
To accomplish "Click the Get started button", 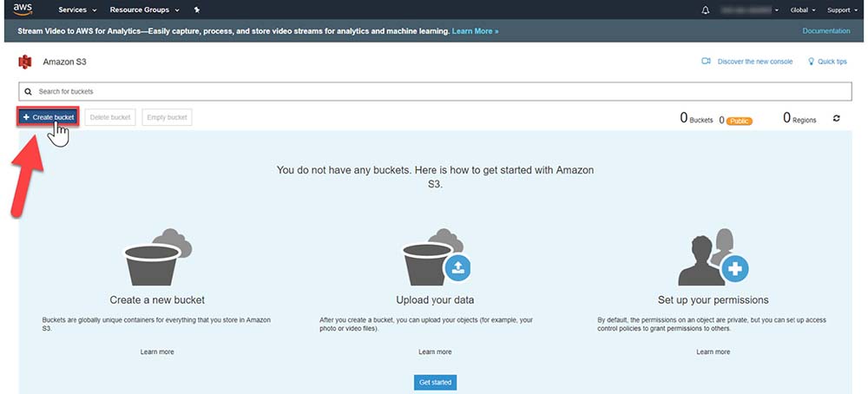I will click(435, 382).
